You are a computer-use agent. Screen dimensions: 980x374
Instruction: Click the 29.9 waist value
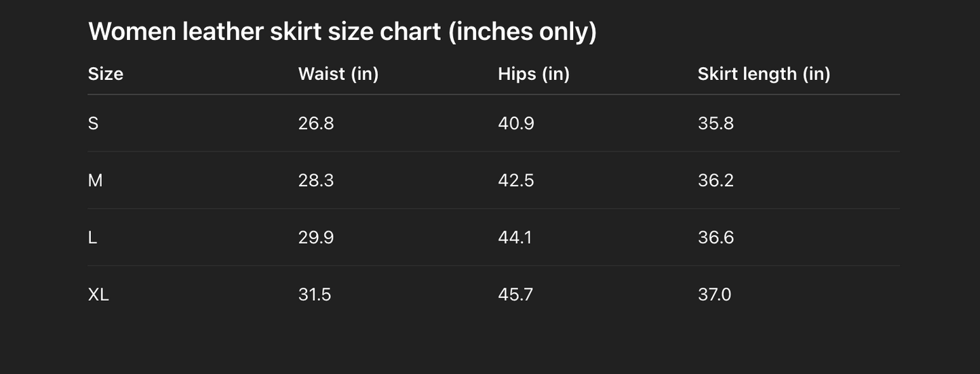click(315, 237)
